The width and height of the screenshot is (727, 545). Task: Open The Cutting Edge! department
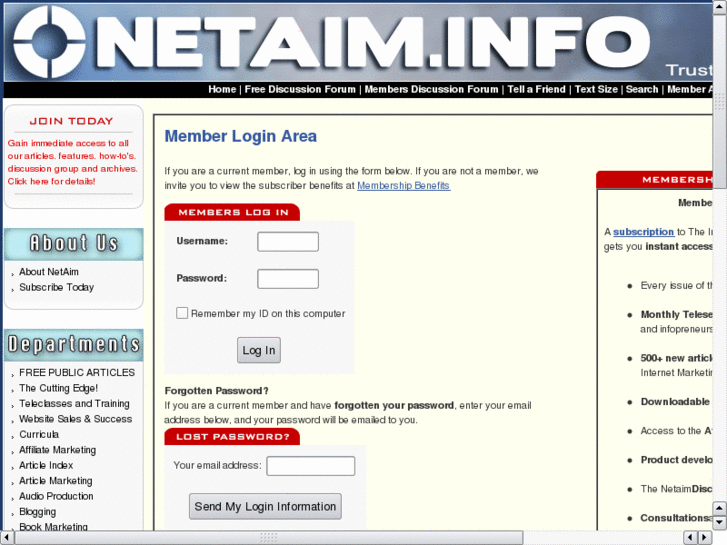click(x=58, y=388)
